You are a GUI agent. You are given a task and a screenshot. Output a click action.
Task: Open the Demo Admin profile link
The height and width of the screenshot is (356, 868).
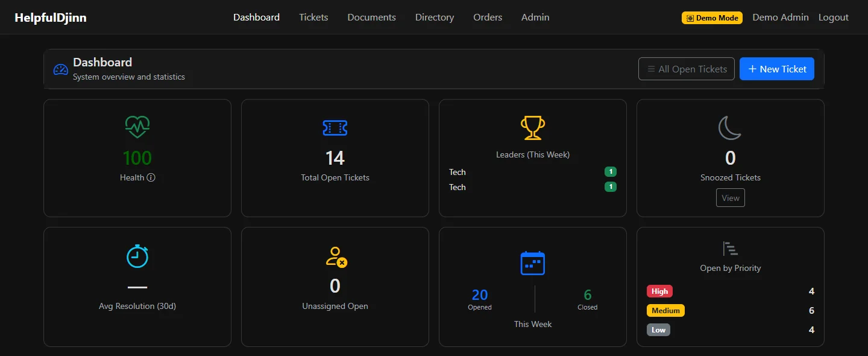click(x=781, y=17)
